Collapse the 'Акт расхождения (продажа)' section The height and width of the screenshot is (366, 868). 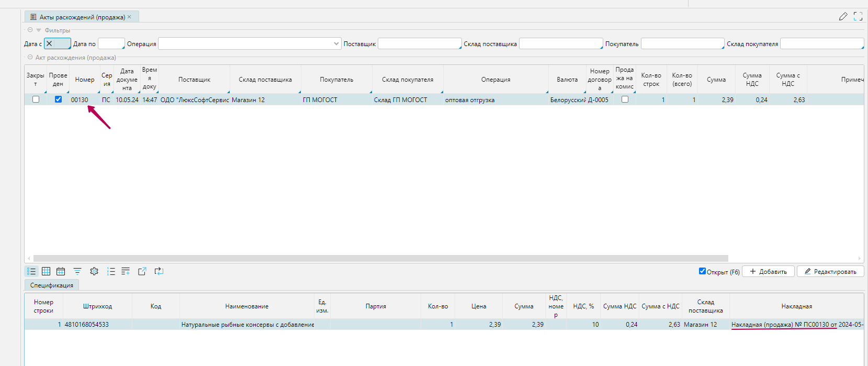[x=30, y=58]
